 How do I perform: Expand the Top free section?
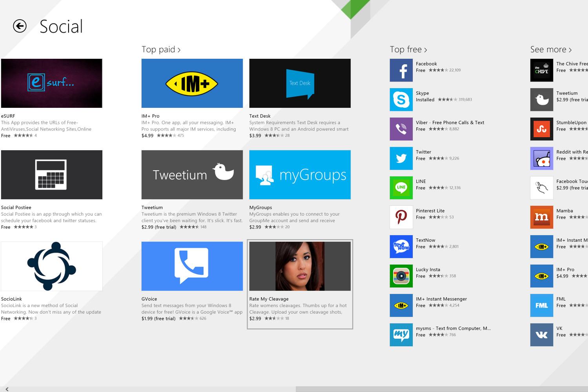408,49
